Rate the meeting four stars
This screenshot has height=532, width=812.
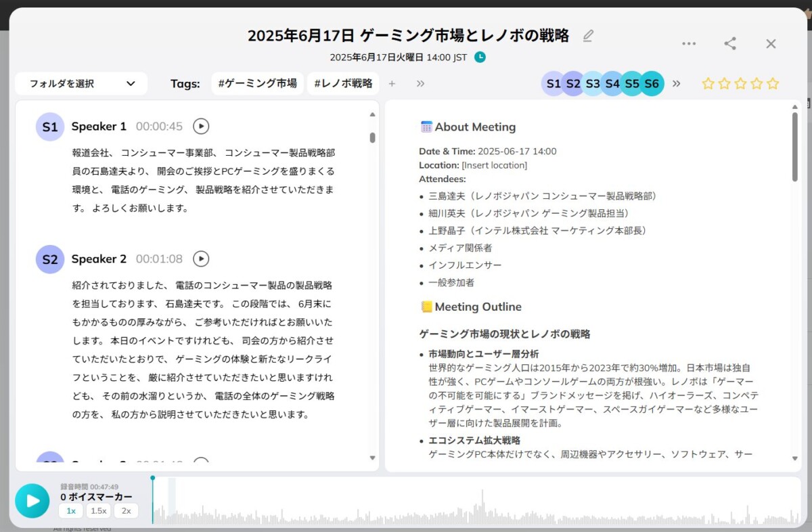[757, 83]
